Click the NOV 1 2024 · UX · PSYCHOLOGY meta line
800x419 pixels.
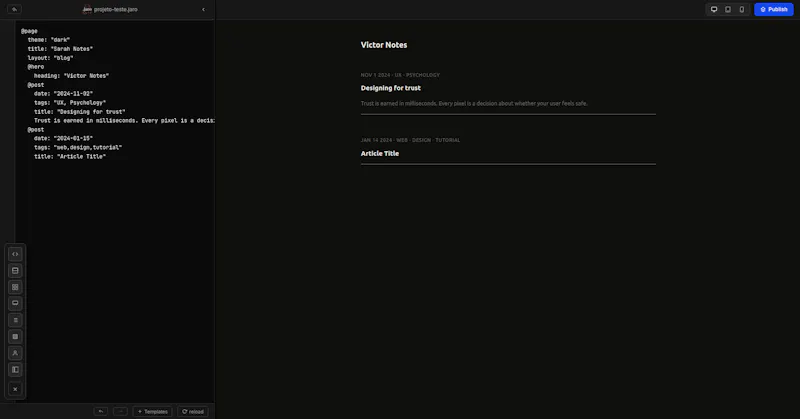coord(400,75)
